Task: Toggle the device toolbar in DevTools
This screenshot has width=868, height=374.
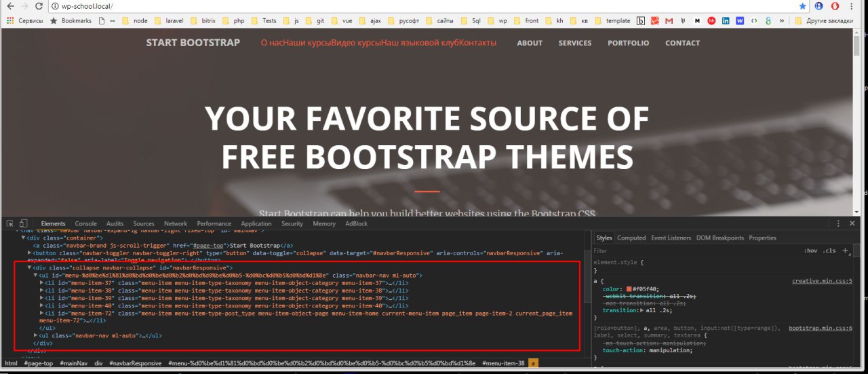Action: tap(23, 223)
